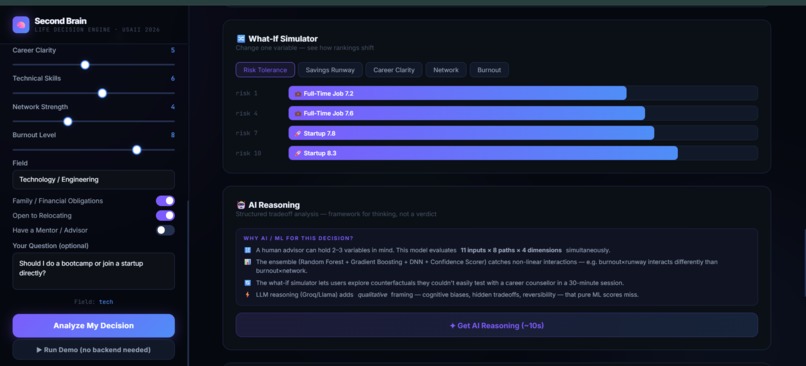Click the What-If Simulator shuffle icon
This screenshot has width=806, height=366.
coord(241,39)
